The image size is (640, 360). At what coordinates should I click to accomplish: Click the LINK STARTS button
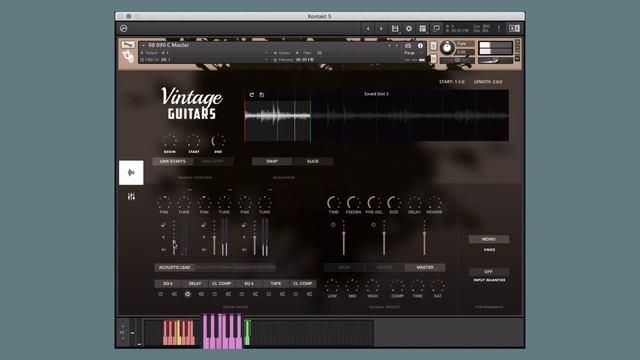coord(172,162)
